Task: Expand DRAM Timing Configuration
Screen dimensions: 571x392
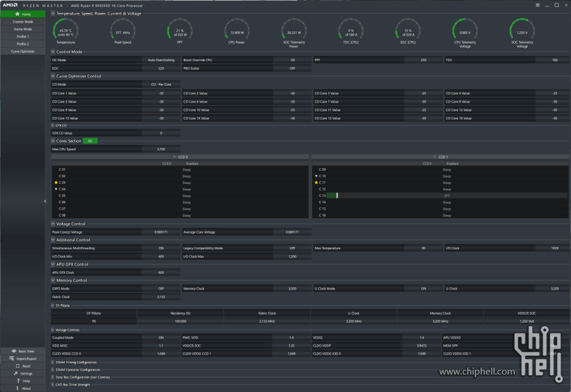Action: click(52, 362)
